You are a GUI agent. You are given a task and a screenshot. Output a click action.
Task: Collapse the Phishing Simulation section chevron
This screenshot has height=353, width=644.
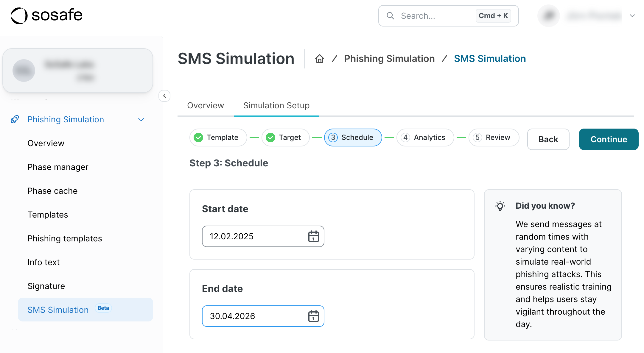[x=141, y=119]
